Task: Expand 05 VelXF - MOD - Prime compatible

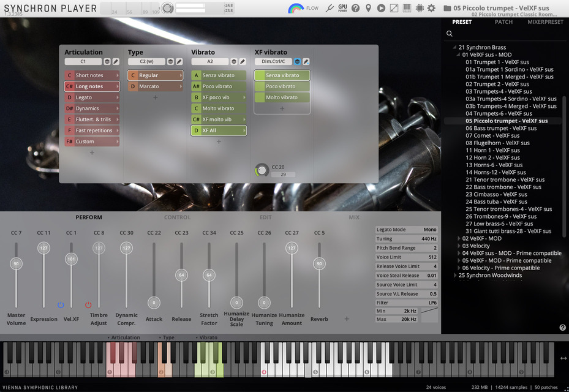Action: click(x=459, y=260)
